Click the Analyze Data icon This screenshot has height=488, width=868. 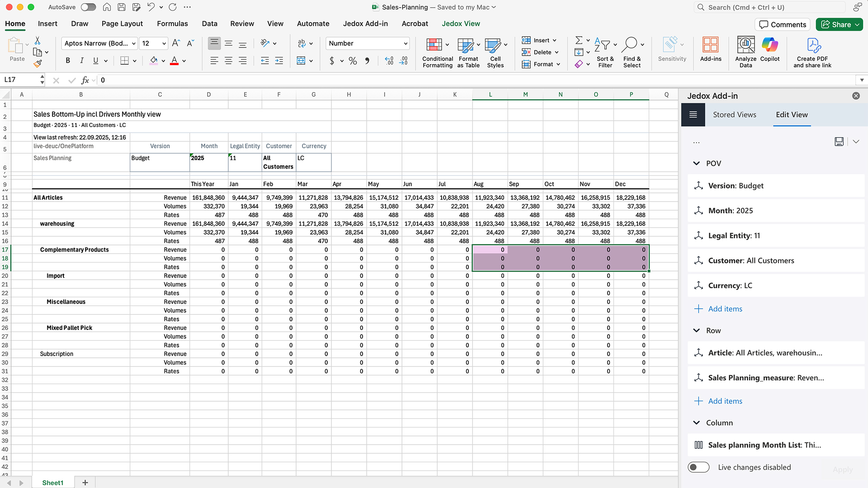tap(745, 45)
